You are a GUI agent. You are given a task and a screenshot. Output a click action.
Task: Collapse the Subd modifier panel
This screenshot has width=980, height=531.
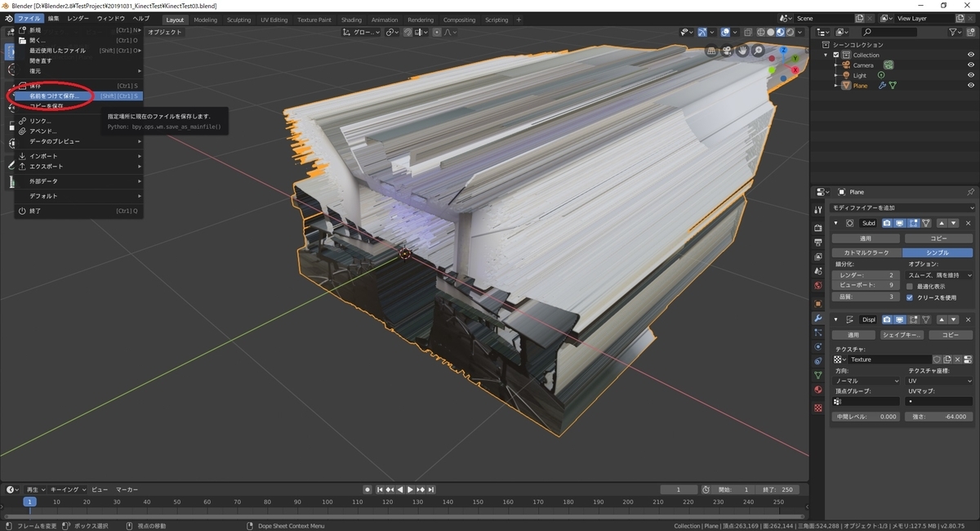835,223
